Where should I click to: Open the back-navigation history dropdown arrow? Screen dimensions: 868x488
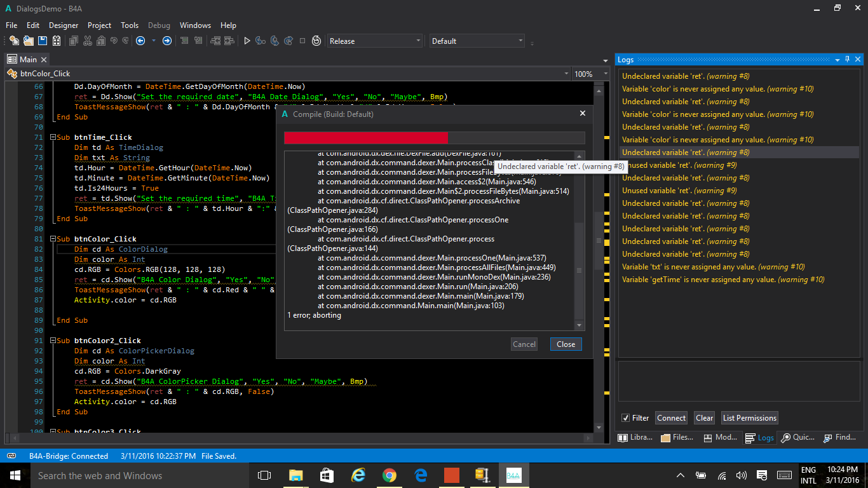click(x=153, y=41)
